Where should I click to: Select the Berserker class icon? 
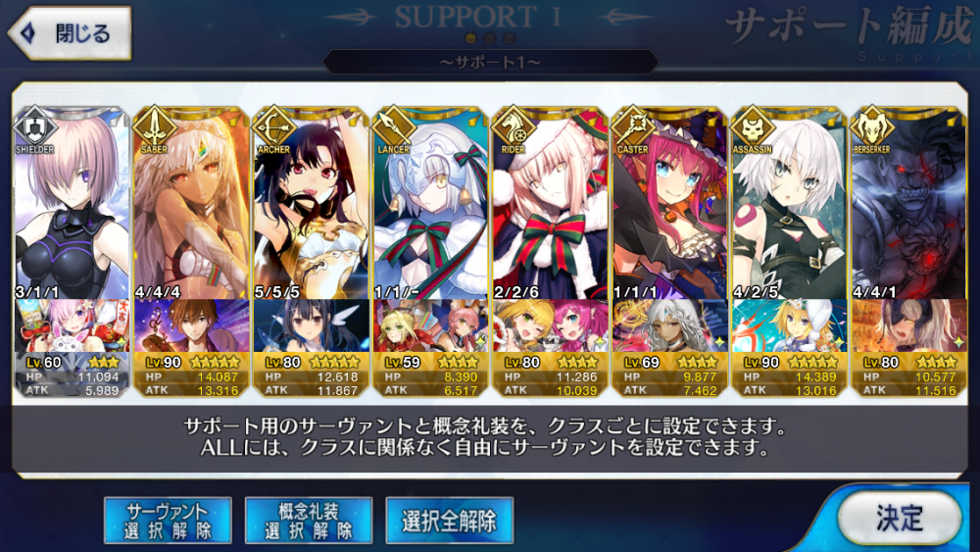[872, 128]
